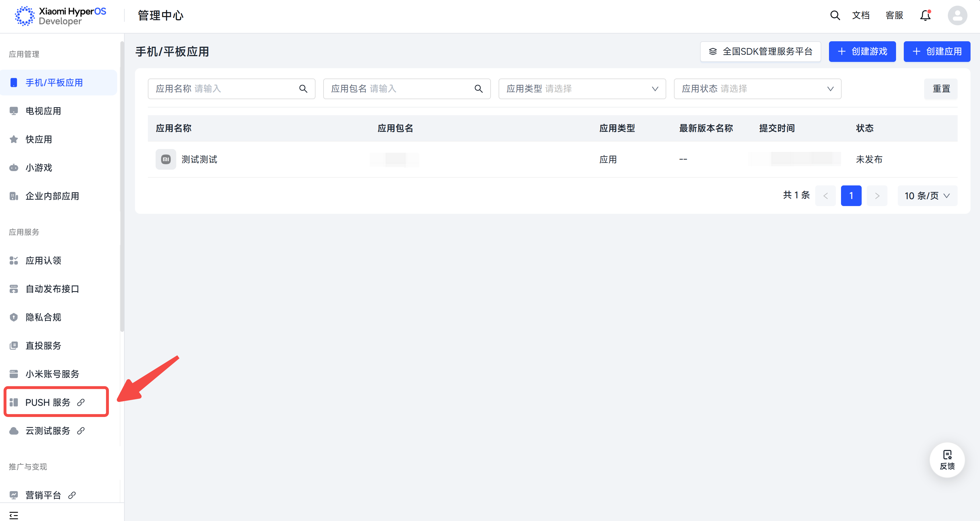Image resolution: width=980 pixels, height=521 pixels.
Task: Click the 重置 reset button
Action: [x=941, y=89]
